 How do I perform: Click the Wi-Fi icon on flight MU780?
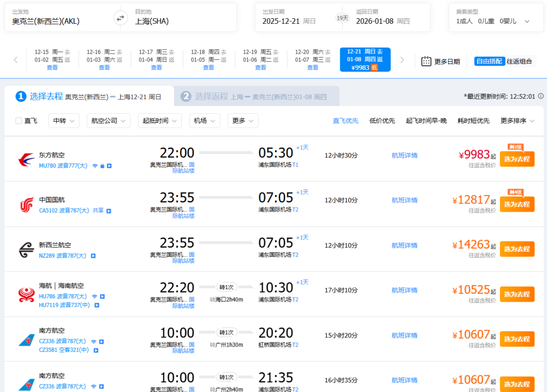tap(94, 166)
